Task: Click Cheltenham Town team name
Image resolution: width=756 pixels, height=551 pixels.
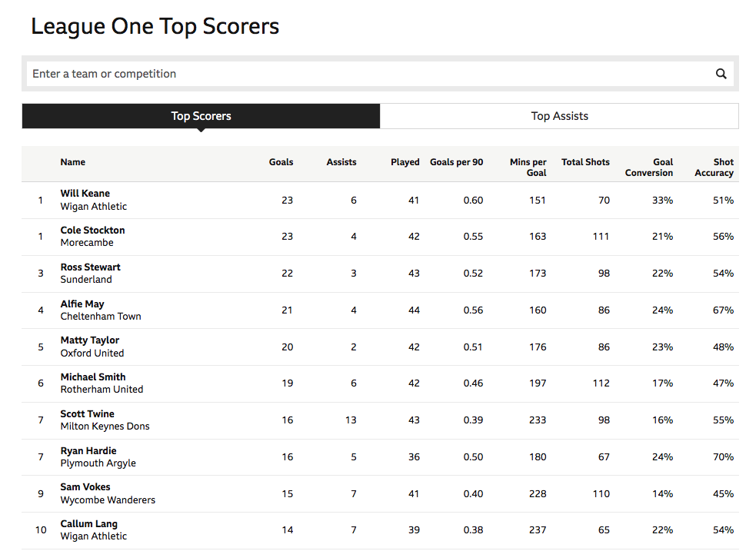Action: pos(101,317)
